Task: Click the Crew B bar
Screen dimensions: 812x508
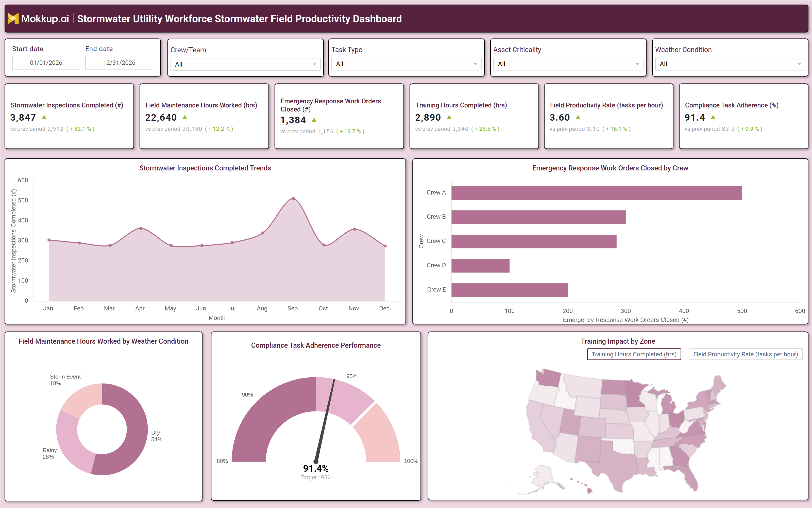Action: click(538, 217)
